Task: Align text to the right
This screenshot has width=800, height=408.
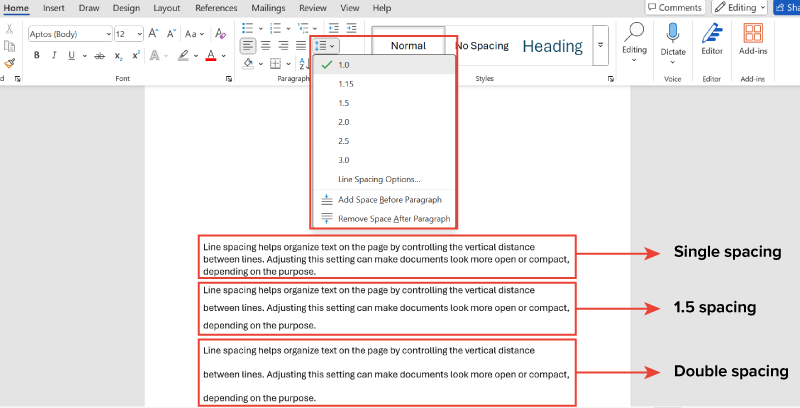Action: [x=284, y=46]
